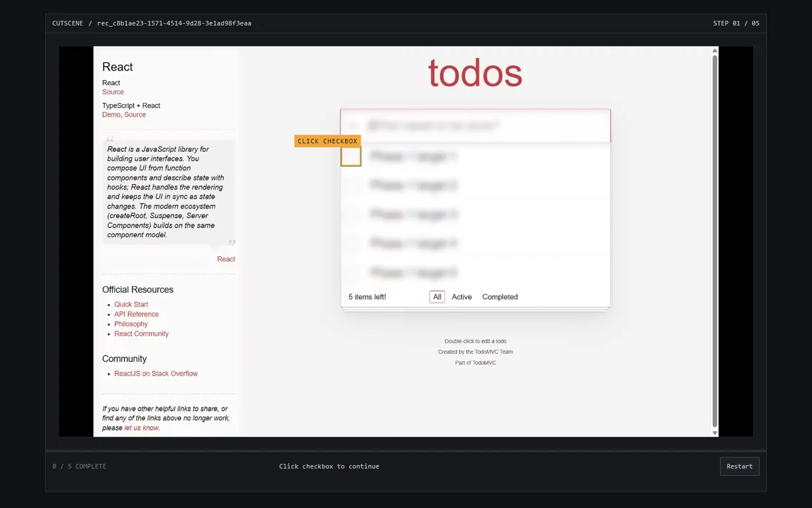Viewport: 812px width, 508px height.
Task: Show the Completed todos filter
Action: pyautogui.click(x=500, y=297)
